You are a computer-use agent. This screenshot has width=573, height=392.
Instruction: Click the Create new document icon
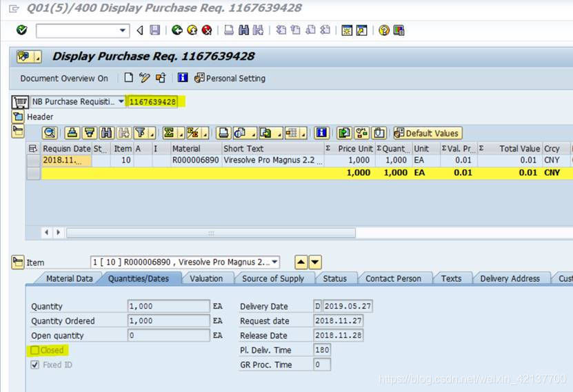129,78
